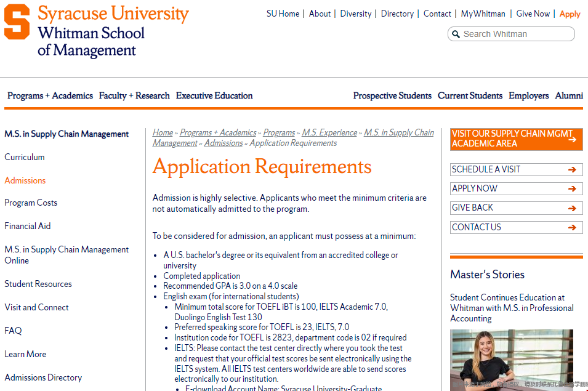Open M.S. in Supply Chain Management Online
588x391 pixels.
[x=66, y=255]
